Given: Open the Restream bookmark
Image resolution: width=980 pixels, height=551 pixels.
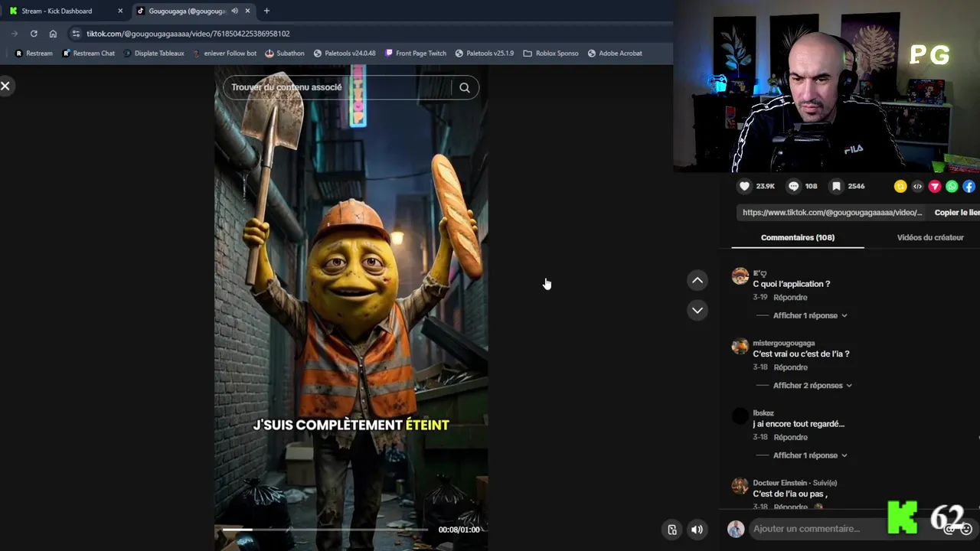Looking at the screenshot, I should tap(34, 54).
